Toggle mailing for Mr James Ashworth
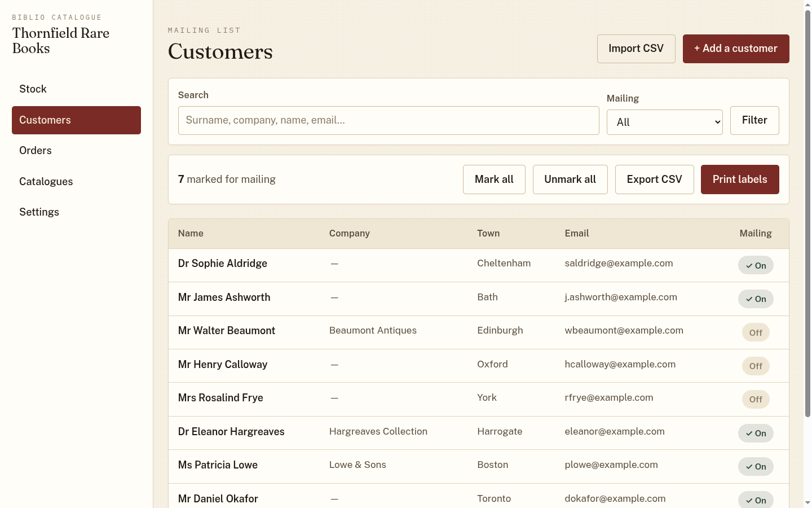 756,299
